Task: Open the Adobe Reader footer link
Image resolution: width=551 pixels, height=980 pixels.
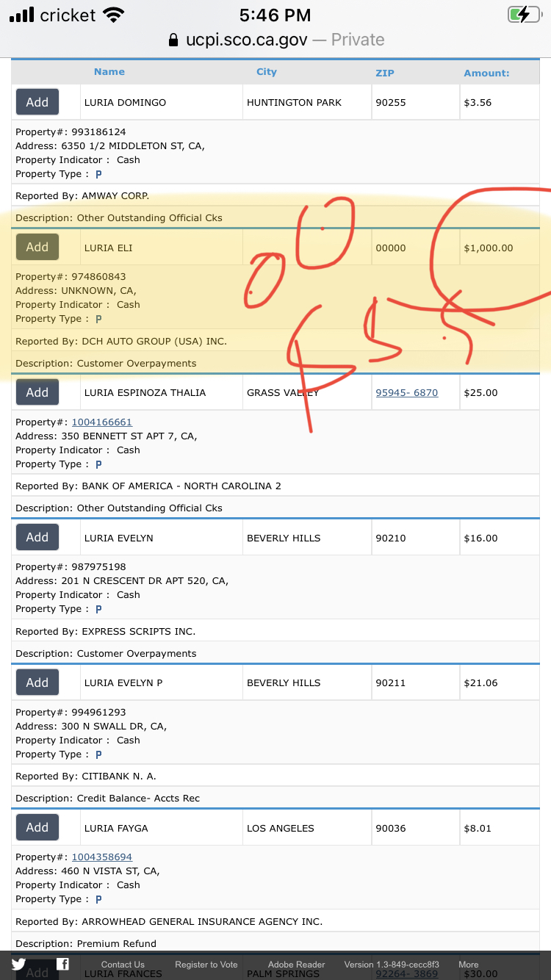Action: [297, 965]
